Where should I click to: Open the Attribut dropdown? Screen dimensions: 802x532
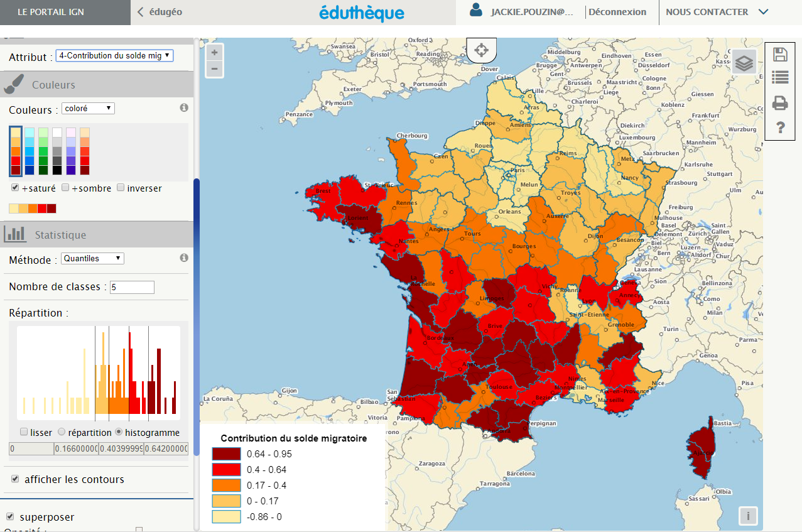(114, 55)
